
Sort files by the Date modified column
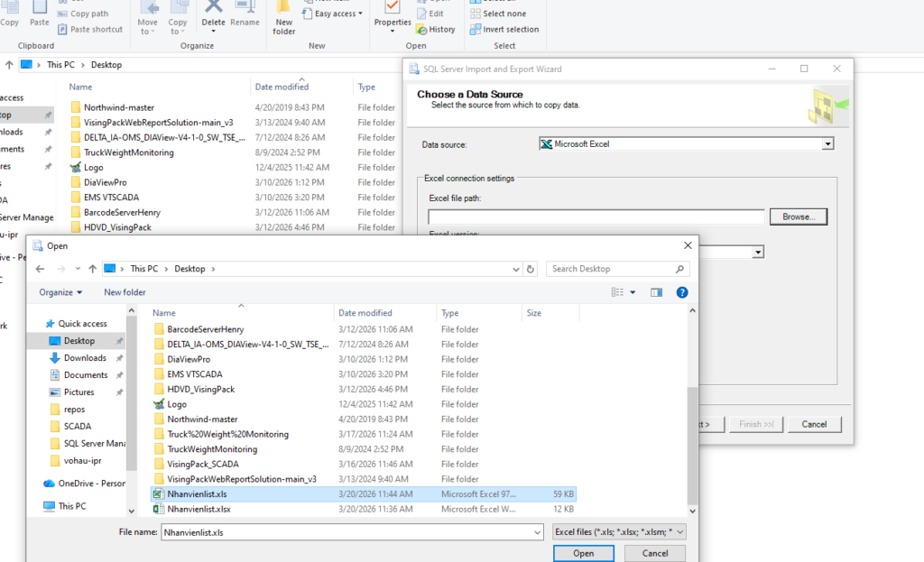pos(365,313)
